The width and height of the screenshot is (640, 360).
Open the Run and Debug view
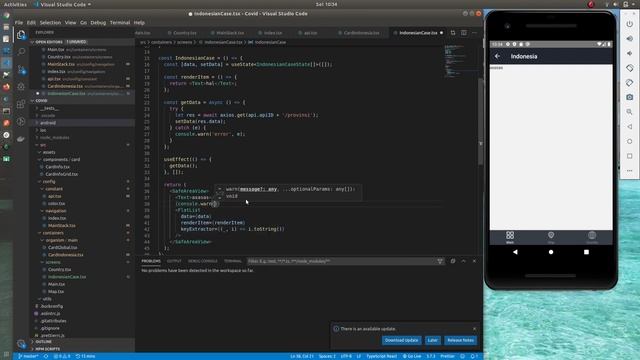tap(21, 87)
